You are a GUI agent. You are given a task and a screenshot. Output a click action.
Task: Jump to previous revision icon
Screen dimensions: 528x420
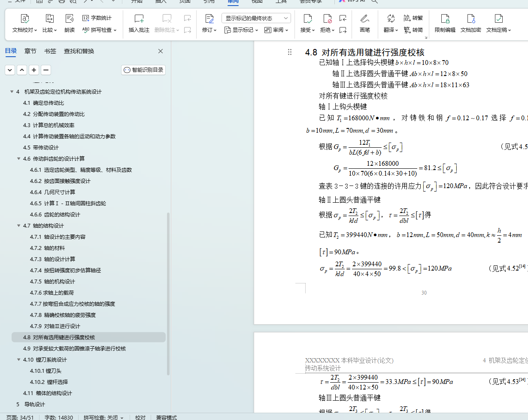343,18
